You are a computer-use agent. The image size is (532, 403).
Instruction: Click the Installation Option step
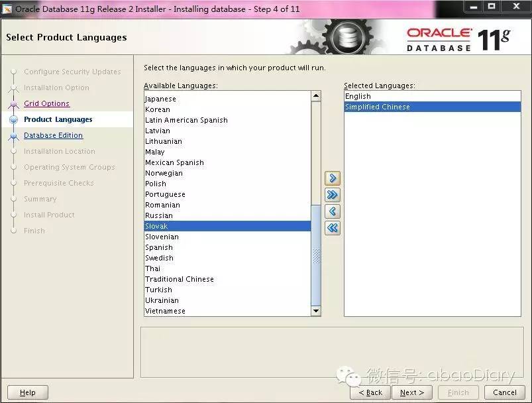coord(56,87)
